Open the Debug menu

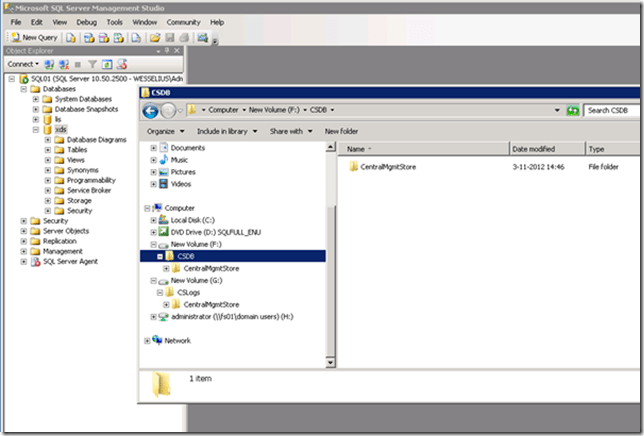87,21
